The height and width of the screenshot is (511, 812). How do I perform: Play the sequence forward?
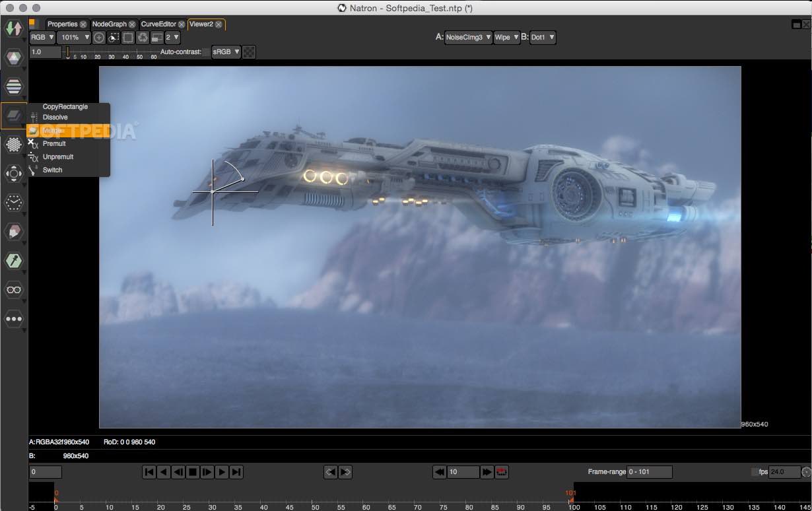pos(222,471)
